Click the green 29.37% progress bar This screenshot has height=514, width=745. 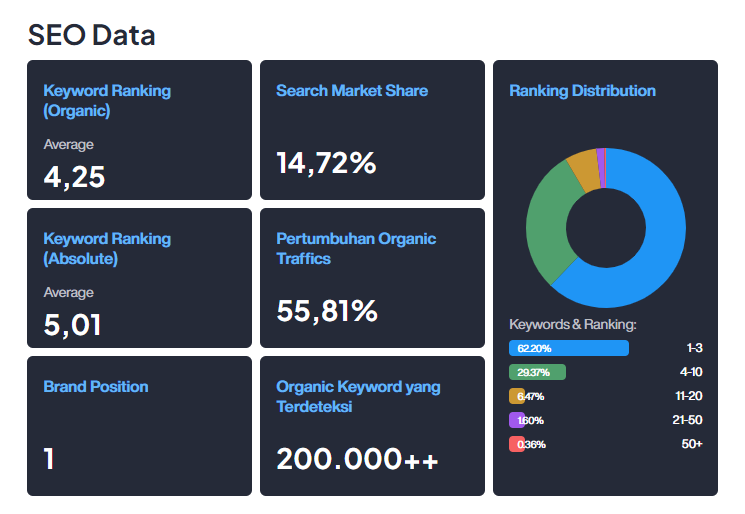537,372
